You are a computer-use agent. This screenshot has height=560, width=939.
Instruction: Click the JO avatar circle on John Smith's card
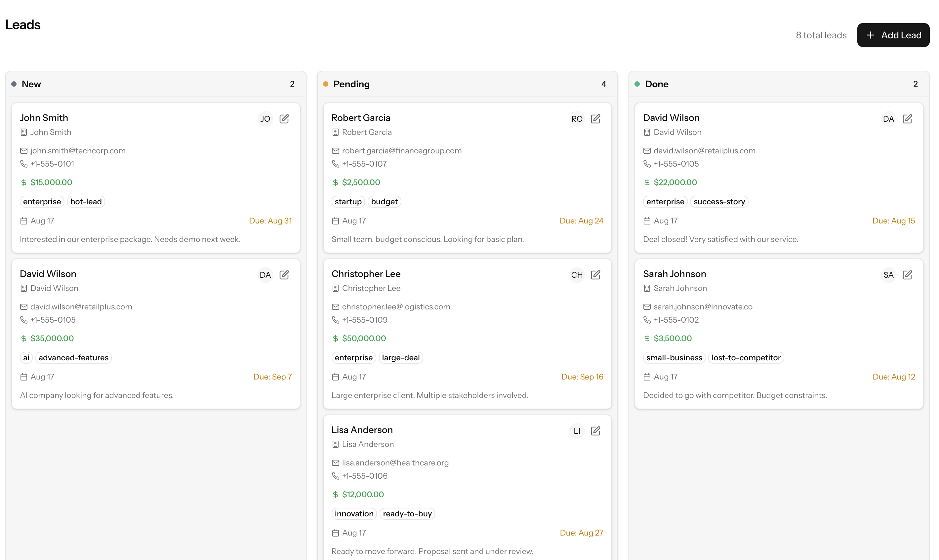coord(265,118)
